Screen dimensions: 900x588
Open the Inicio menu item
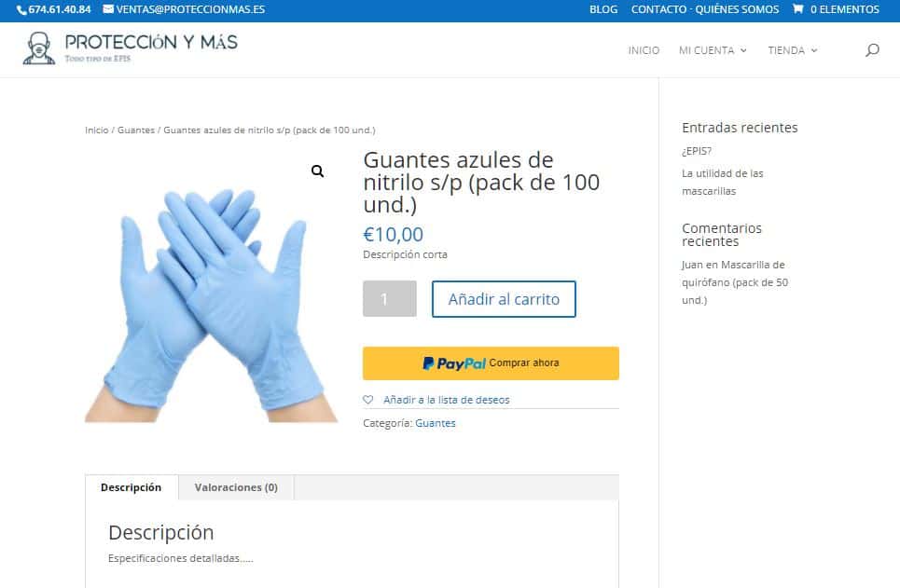[x=644, y=50]
